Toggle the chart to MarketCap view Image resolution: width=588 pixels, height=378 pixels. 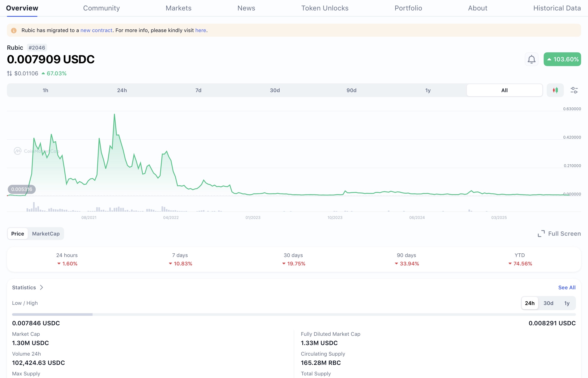[46, 234]
